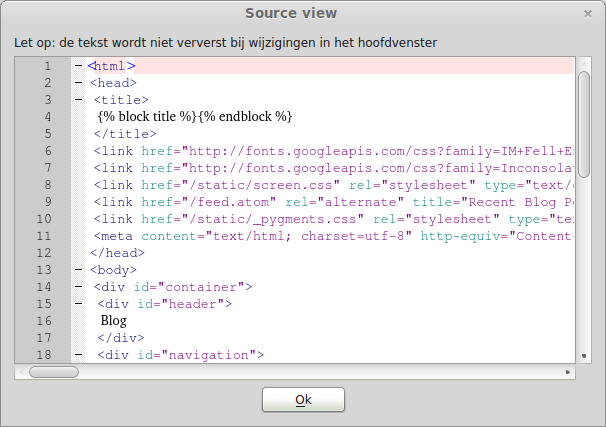Click the '<html>' tag on line 1

point(112,66)
